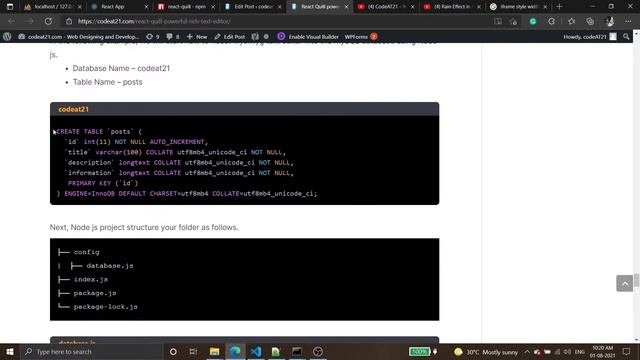The width and height of the screenshot is (640, 360).
Task: Go back to previous page
Action: point(11,21)
